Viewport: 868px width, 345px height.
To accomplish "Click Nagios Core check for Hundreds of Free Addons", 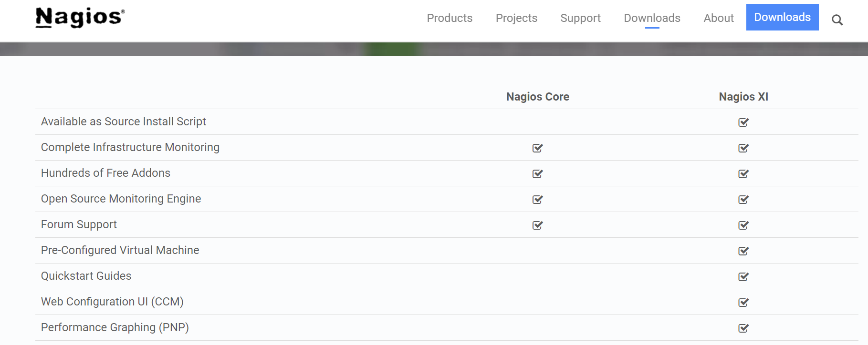I will click(x=538, y=174).
